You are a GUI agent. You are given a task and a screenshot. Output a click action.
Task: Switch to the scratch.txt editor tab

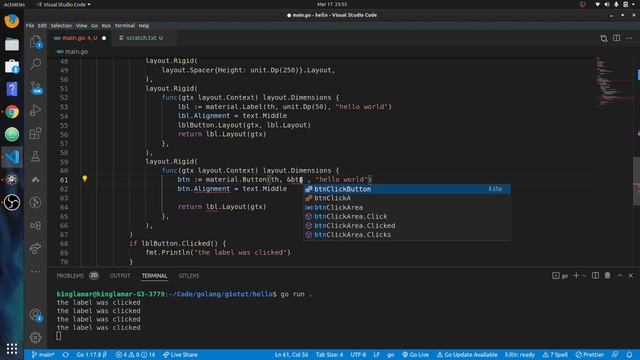point(144,38)
